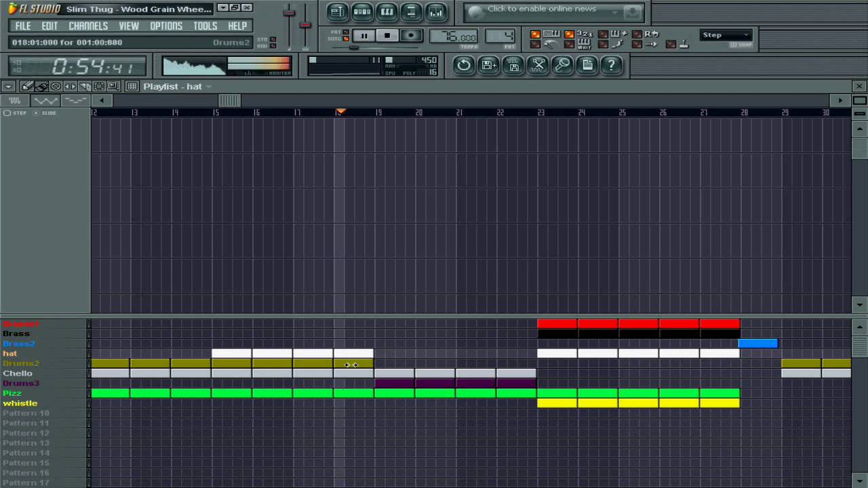Click the download arrow beside online news
The image size is (868, 488).
click(632, 12)
